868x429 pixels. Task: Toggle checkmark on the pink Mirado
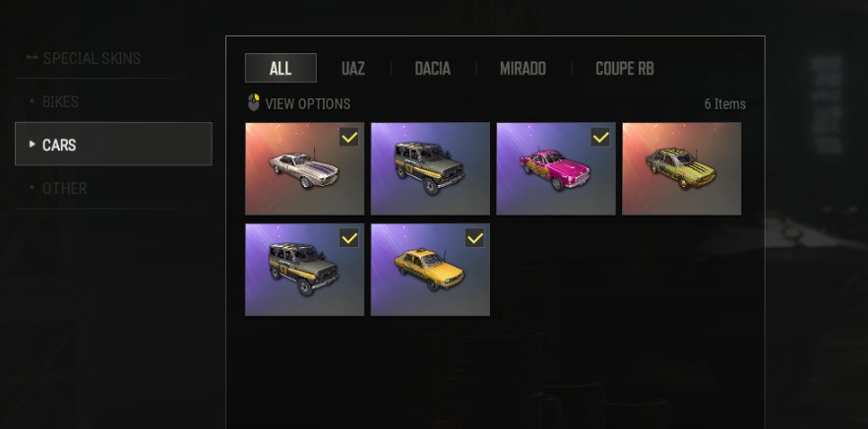pos(600,137)
